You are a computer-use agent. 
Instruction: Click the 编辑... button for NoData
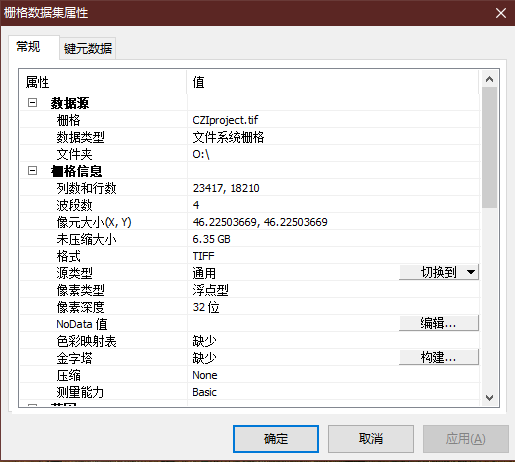[x=439, y=323]
